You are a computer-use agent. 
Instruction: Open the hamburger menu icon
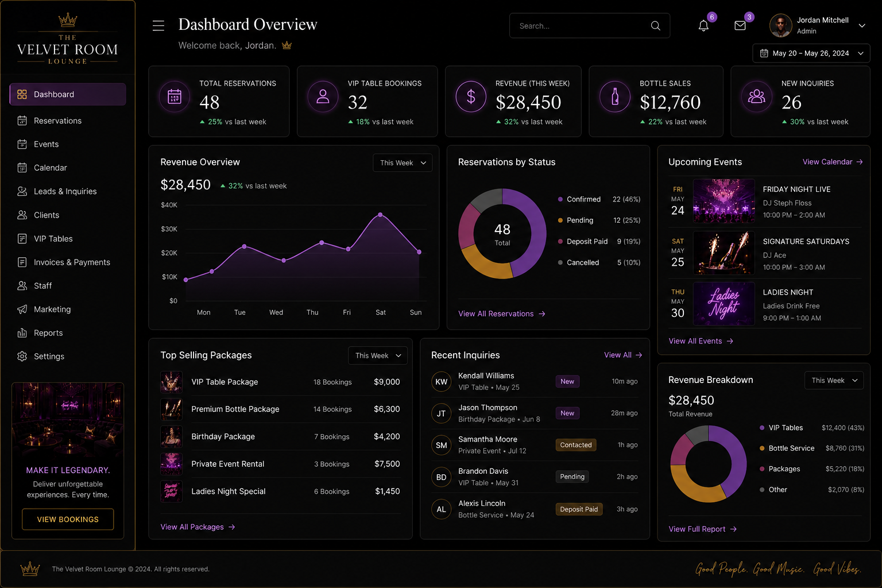coord(158,26)
